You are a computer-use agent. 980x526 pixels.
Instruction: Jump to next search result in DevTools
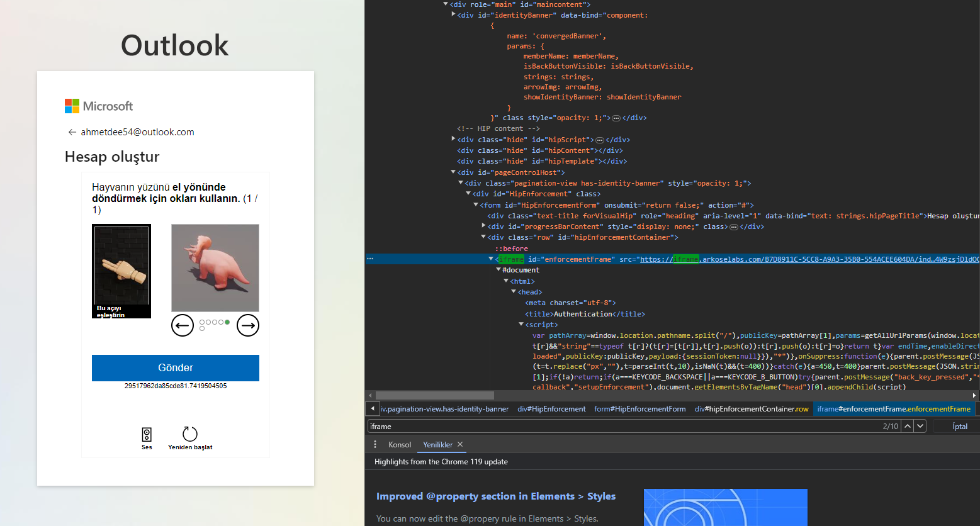tap(921, 426)
